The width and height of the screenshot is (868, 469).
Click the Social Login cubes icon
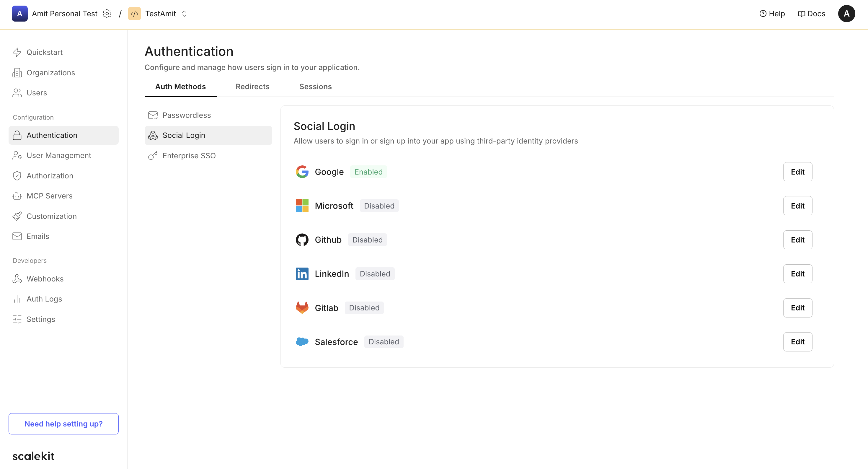153,135
